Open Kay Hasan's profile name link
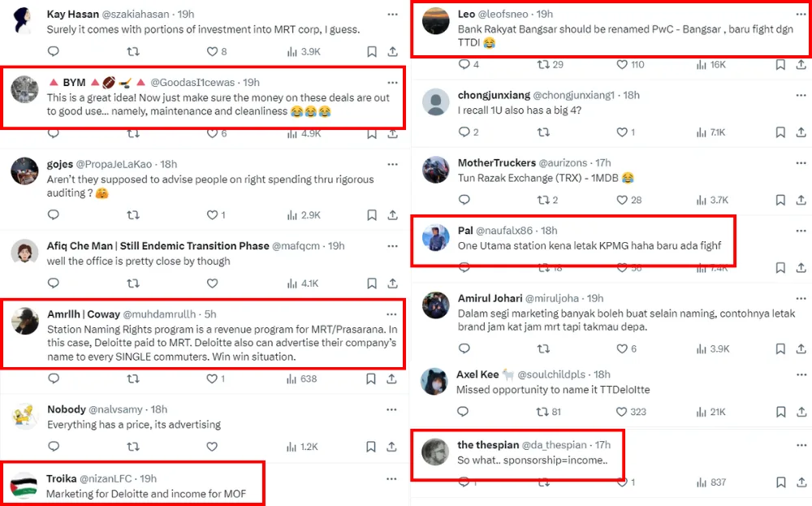812x506 pixels. point(74,14)
